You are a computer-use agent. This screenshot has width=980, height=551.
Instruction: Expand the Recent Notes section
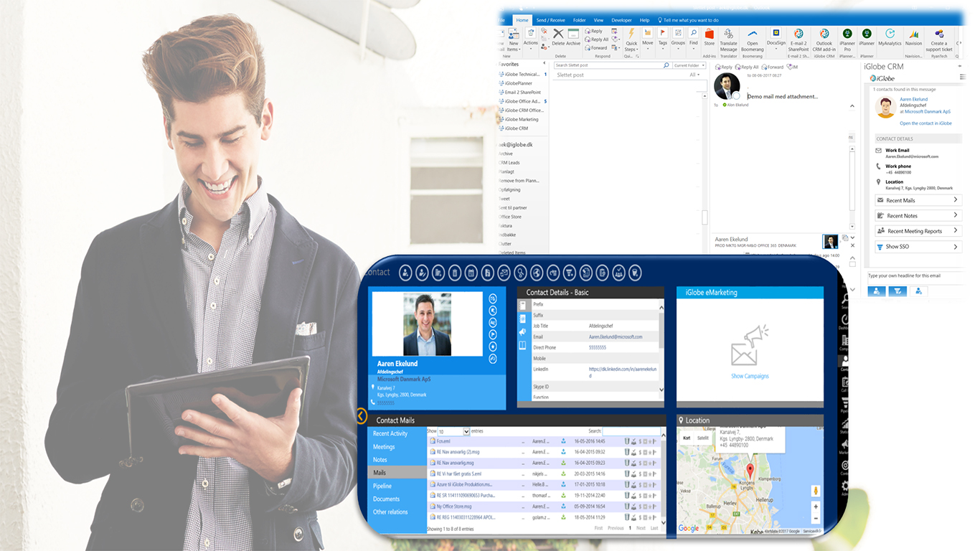click(918, 215)
